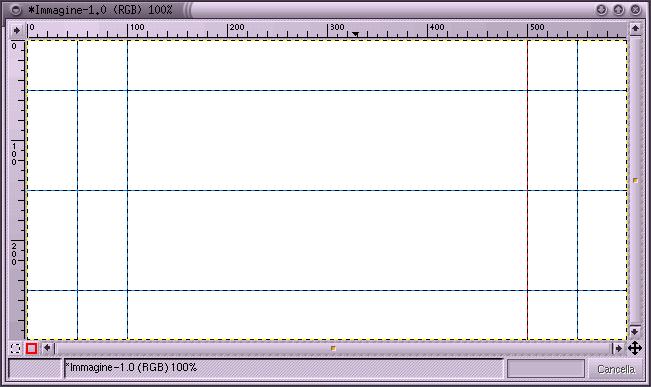Screen dimensions: 651x387
Task: Click the vertical scrollbar up arrow
Action: [x=635, y=29]
